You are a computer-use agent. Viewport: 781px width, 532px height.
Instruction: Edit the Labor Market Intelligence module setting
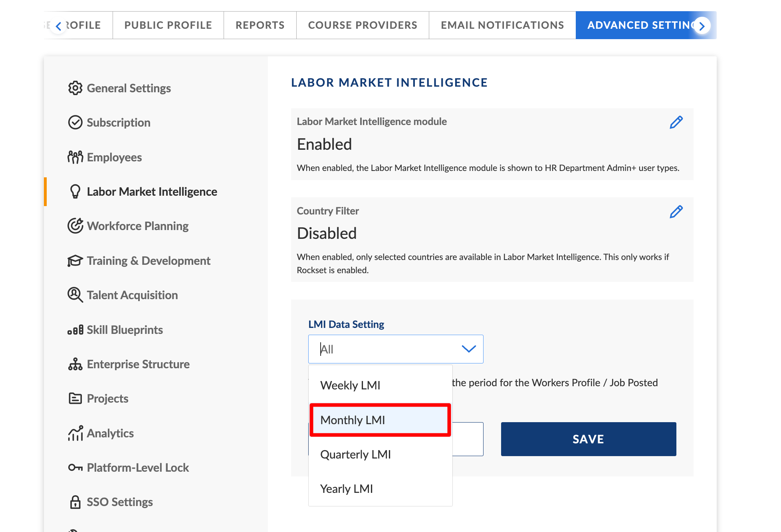tap(676, 122)
